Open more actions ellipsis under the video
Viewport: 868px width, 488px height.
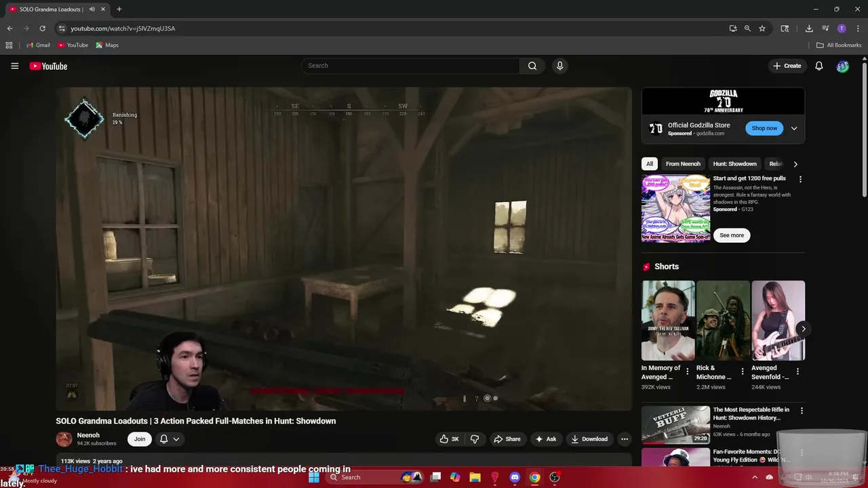coord(625,439)
